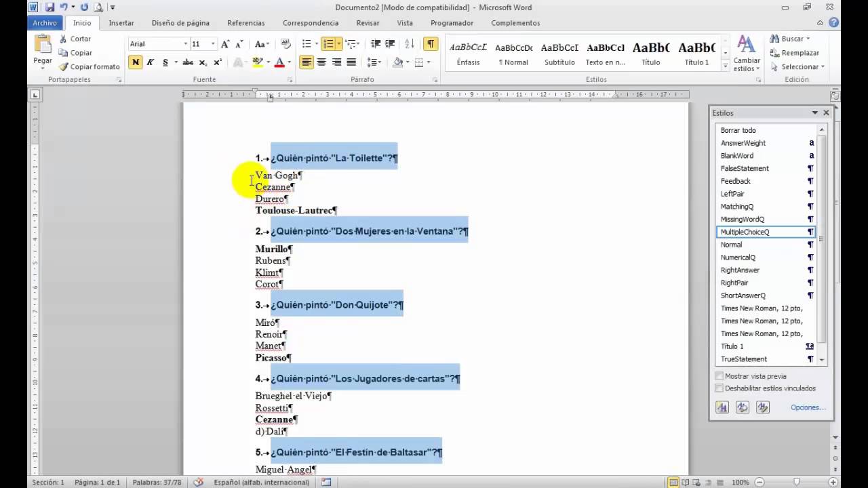This screenshot has height=488, width=868.
Task: Toggle bullet list button
Action: click(307, 44)
